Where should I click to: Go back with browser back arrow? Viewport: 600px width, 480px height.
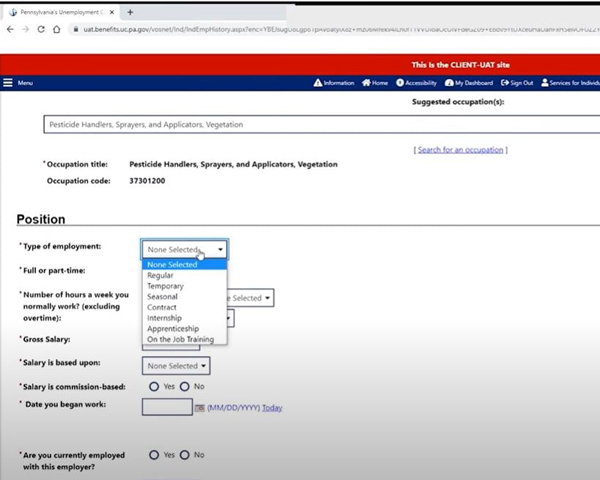pos(10,29)
